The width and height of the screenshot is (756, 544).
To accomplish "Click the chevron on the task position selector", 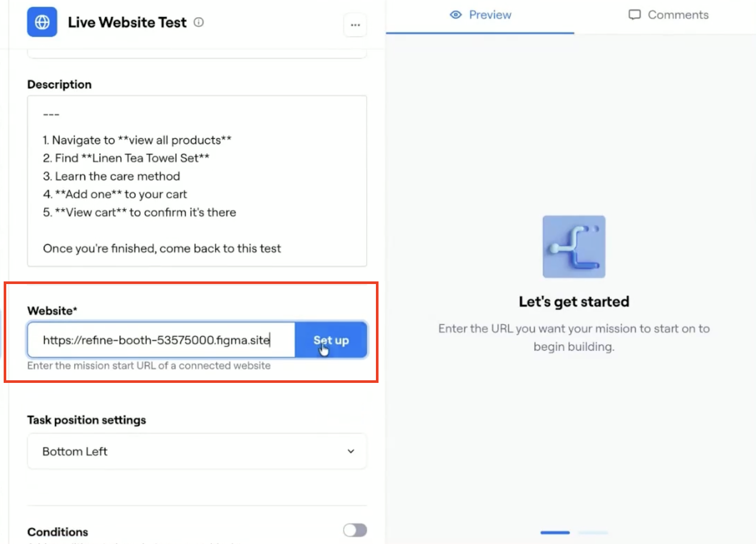I will click(351, 451).
